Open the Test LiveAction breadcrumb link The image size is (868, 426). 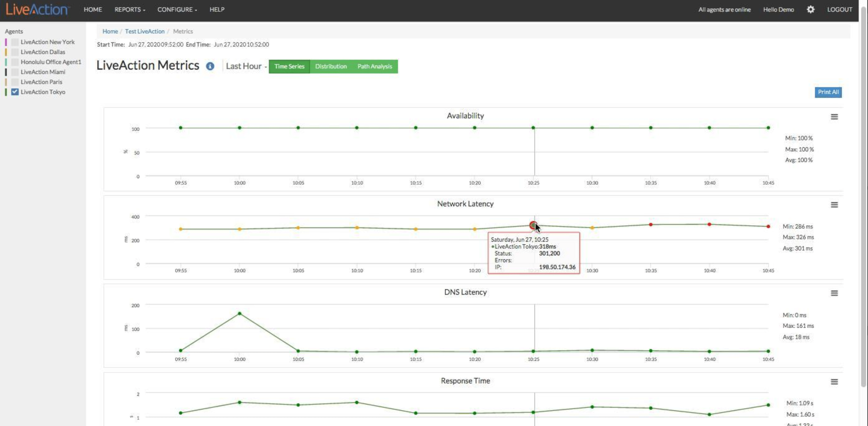[145, 31]
